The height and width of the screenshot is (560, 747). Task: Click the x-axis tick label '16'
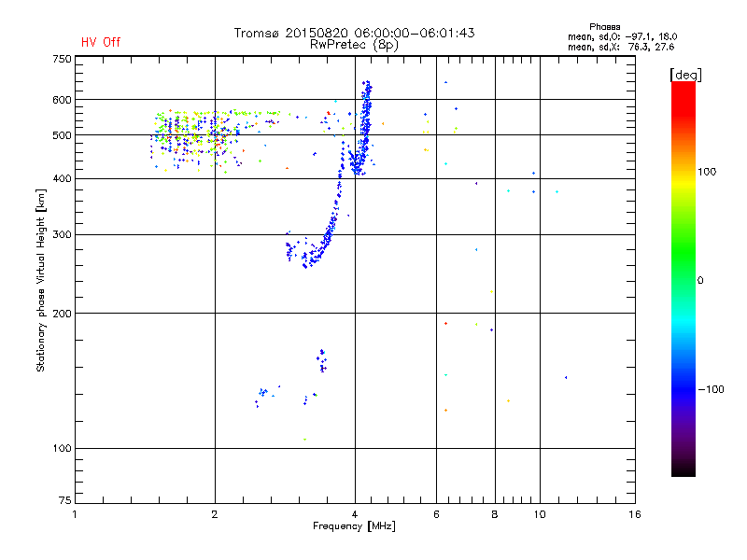(635, 514)
